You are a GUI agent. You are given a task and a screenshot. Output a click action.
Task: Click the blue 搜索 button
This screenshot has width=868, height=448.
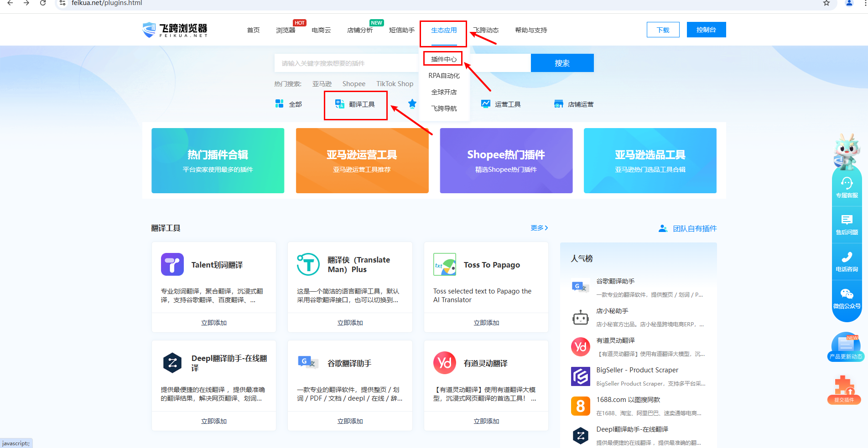(x=562, y=63)
